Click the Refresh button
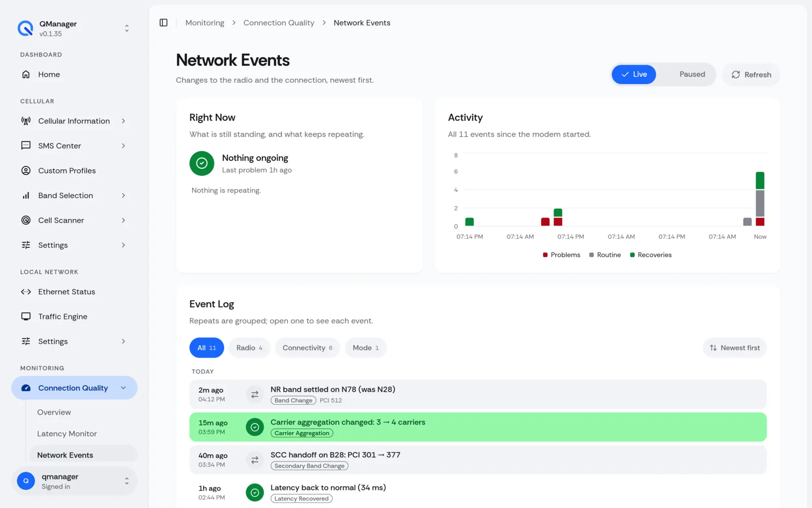812x508 pixels. [x=751, y=75]
